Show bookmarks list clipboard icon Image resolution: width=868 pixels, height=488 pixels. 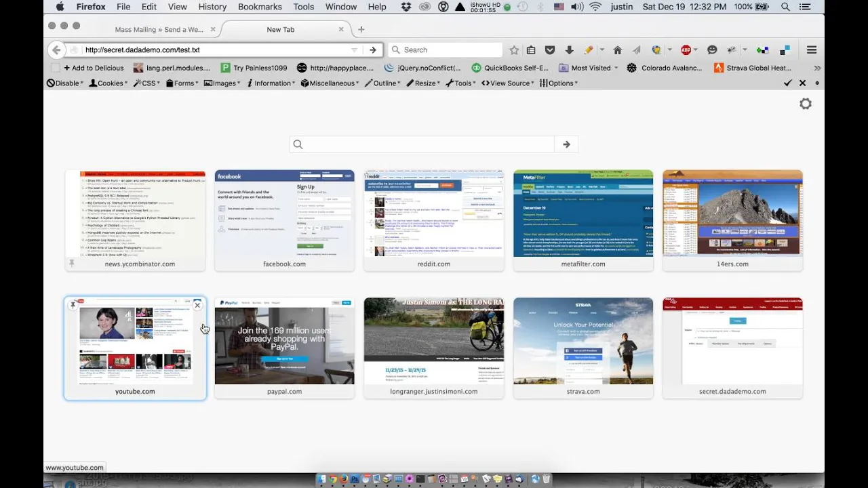point(531,49)
